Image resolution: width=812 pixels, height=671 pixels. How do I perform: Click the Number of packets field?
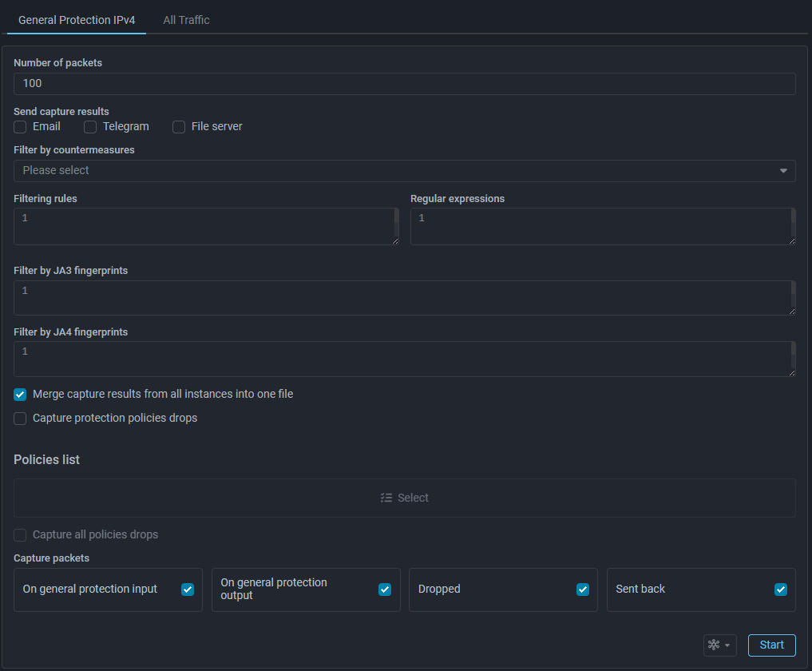pos(404,84)
